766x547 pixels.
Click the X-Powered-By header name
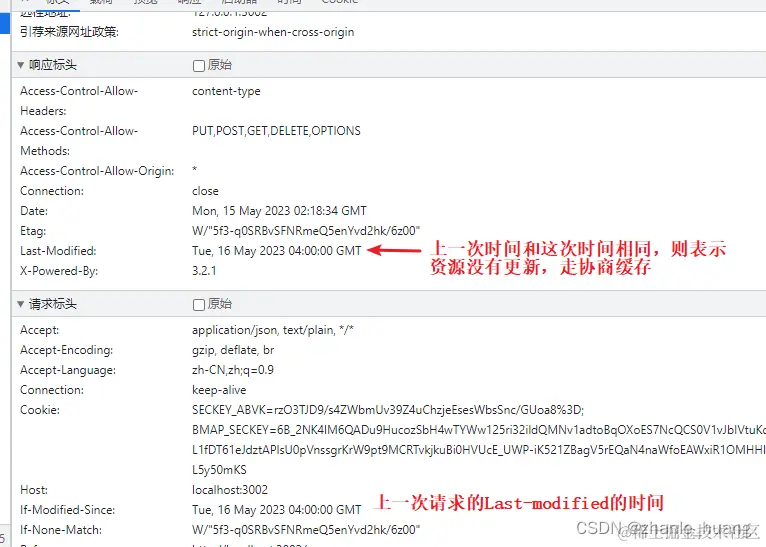[59, 271]
